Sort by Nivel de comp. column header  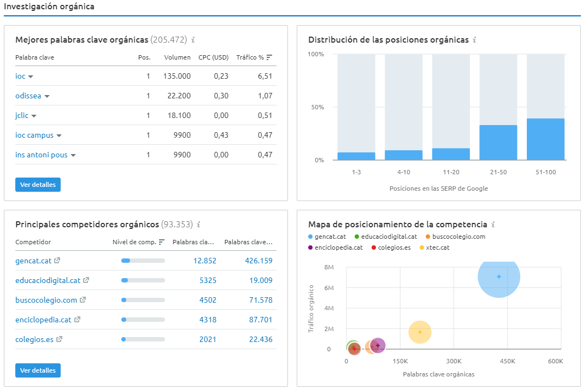coord(138,242)
